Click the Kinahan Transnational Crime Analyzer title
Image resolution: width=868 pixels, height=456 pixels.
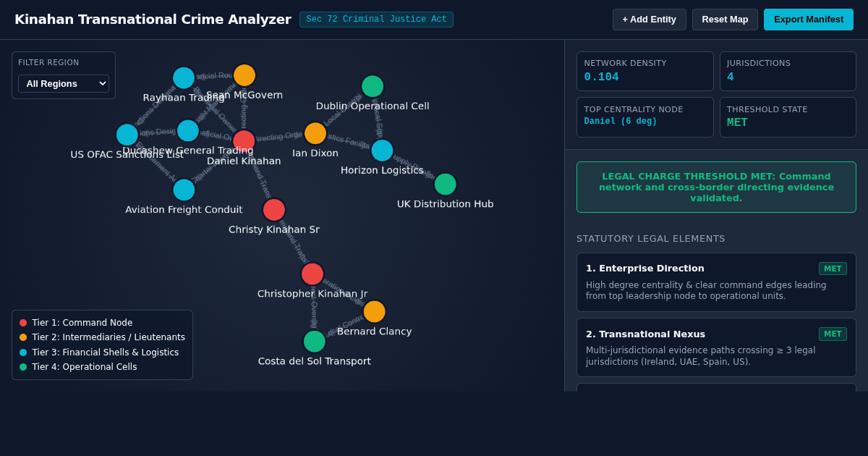153,20
